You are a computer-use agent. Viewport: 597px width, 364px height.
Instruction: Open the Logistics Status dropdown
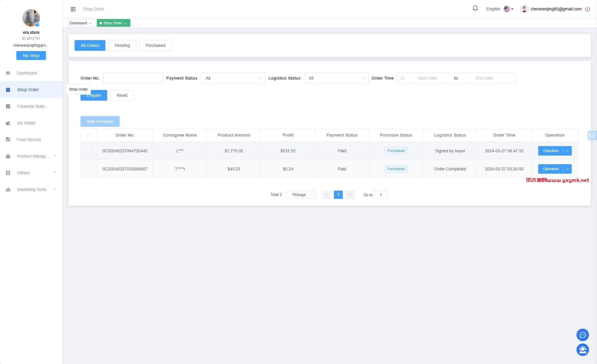click(x=336, y=78)
